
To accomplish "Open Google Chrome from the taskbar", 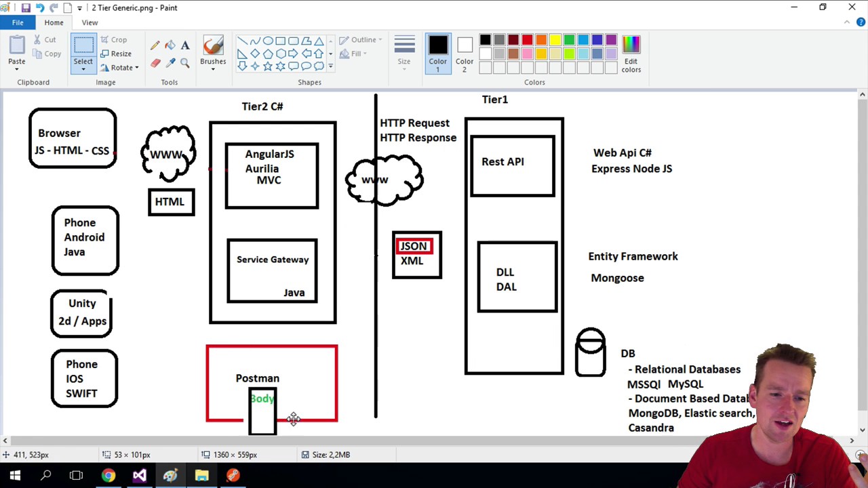I will click(x=108, y=476).
